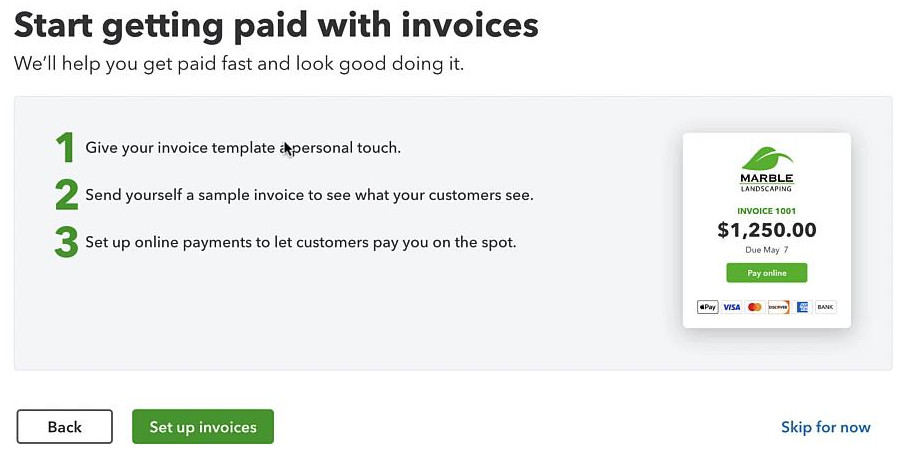
Task: Go back with the Back button
Action: 64,427
